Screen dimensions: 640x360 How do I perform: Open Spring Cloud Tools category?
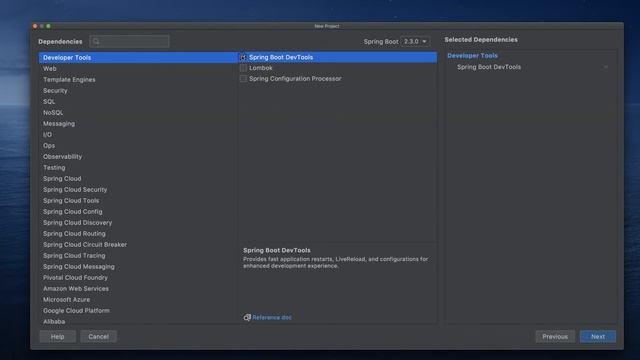138,201
